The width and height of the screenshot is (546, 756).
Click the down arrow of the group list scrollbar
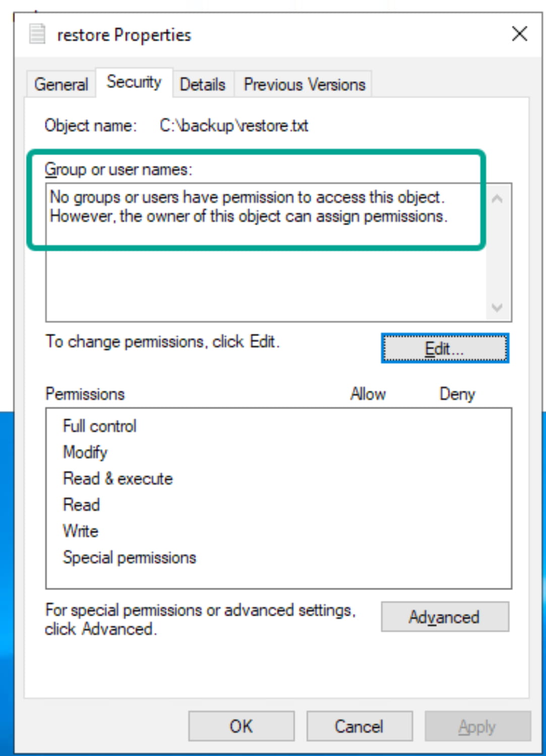(497, 307)
